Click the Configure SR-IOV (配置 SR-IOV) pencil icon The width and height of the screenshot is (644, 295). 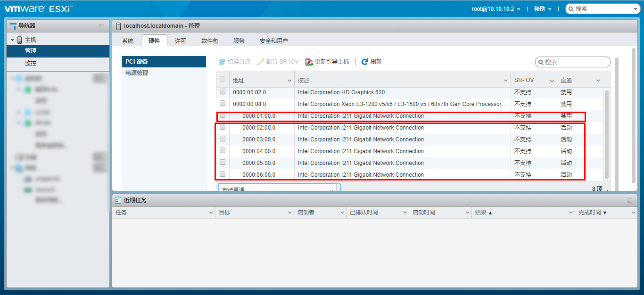coord(261,62)
